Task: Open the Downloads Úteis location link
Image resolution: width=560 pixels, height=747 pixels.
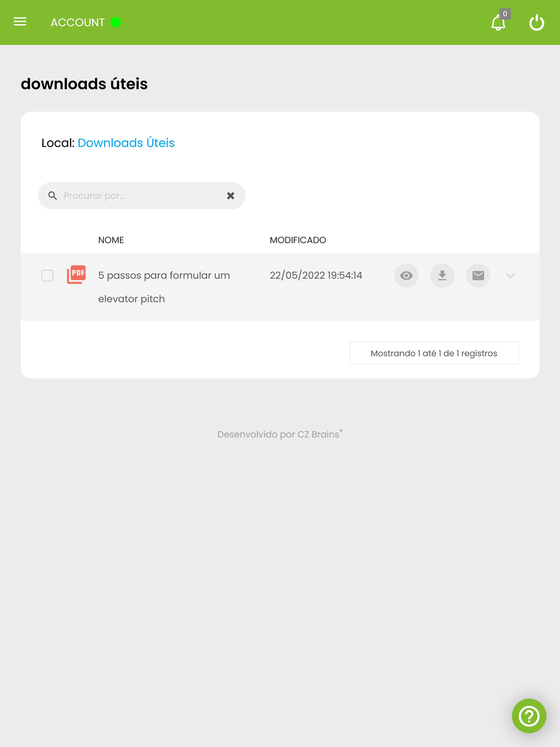Action: [x=126, y=143]
